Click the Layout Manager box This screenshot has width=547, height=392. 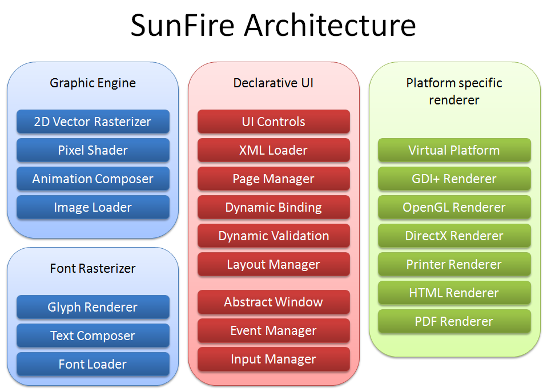[x=273, y=264]
